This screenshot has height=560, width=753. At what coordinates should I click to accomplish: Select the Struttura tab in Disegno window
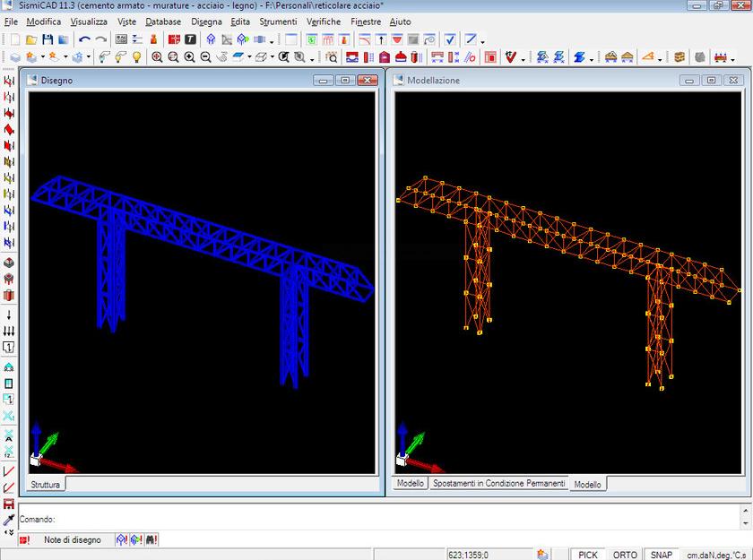tap(46, 485)
